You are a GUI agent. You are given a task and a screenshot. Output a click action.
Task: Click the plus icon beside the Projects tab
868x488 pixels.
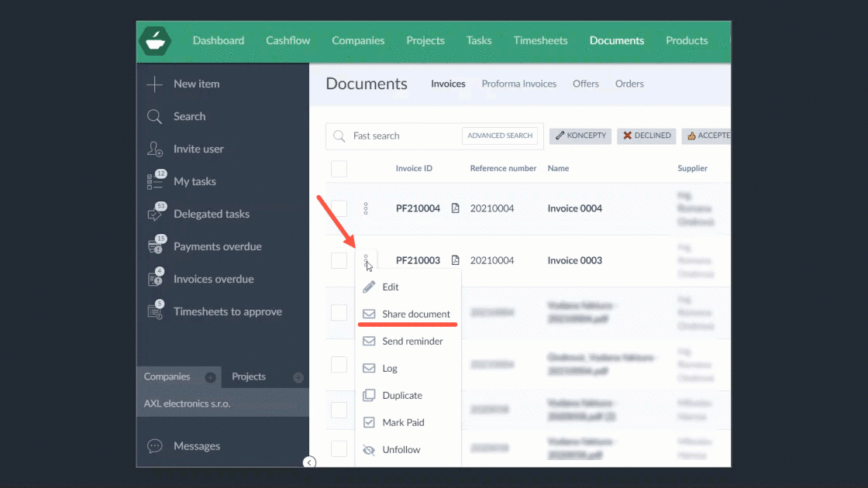click(x=298, y=377)
